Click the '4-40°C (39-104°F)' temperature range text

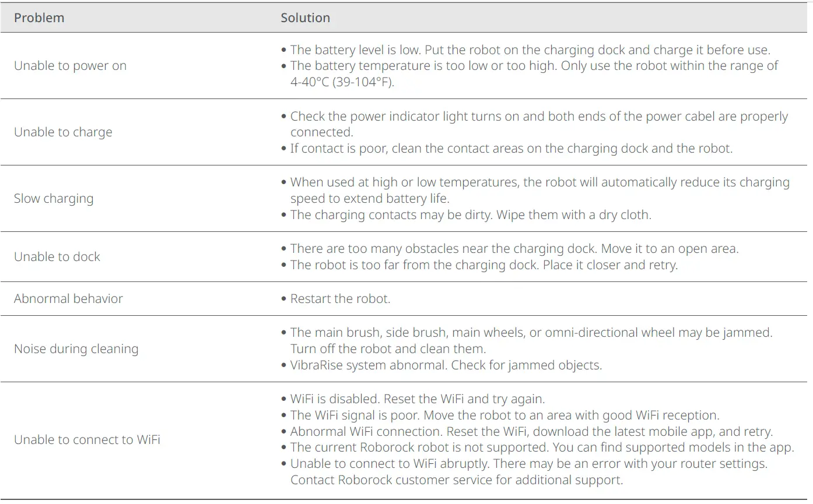[342, 82]
